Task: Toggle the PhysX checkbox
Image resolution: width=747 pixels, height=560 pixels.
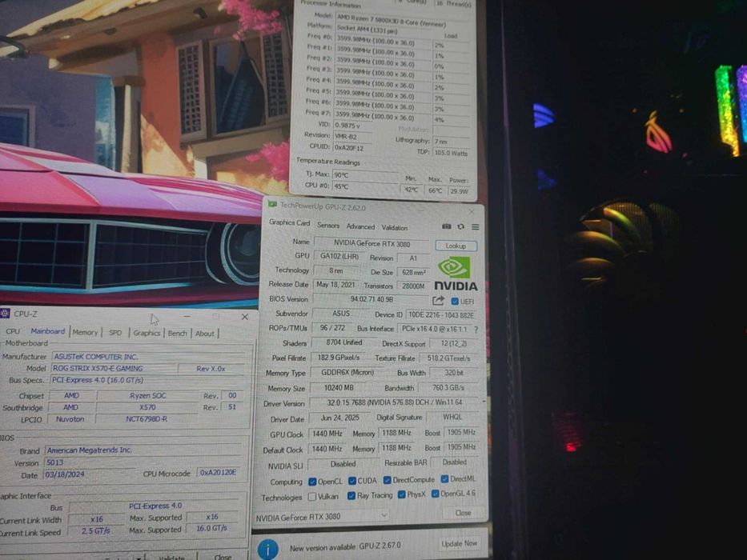Action: (402, 494)
